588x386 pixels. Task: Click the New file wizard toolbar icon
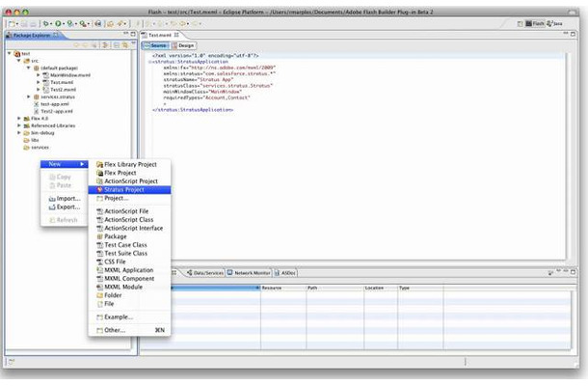(12, 24)
